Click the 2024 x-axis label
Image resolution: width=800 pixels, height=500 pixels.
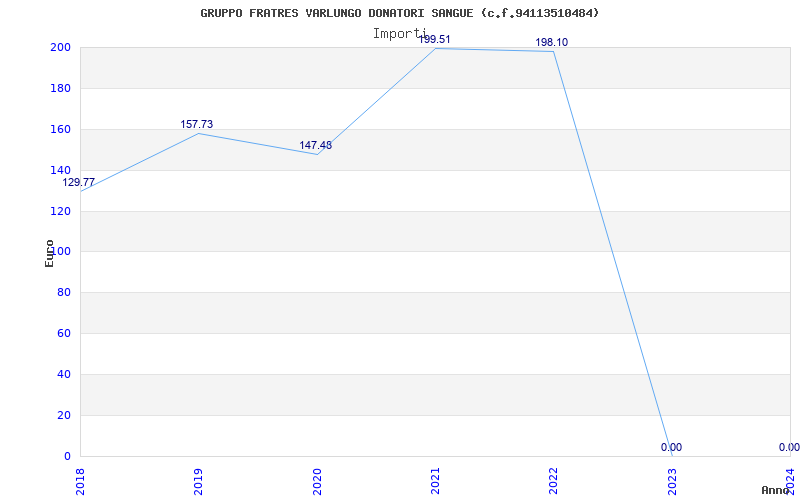click(x=790, y=481)
